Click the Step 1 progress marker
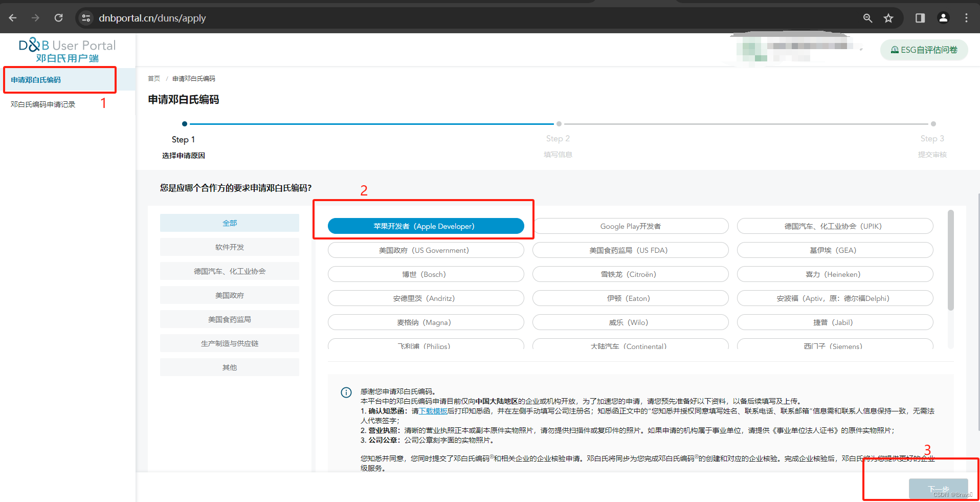 pos(185,124)
